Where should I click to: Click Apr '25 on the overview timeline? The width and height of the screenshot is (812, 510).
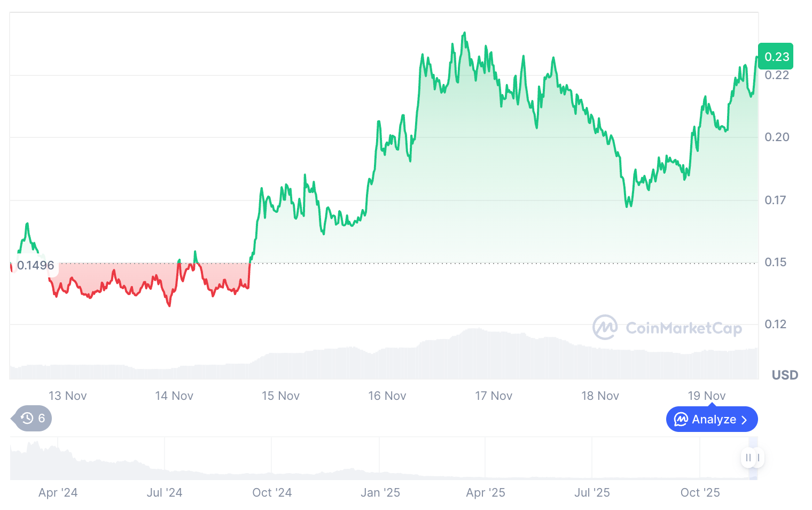pyautogui.click(x=486, y=492)
